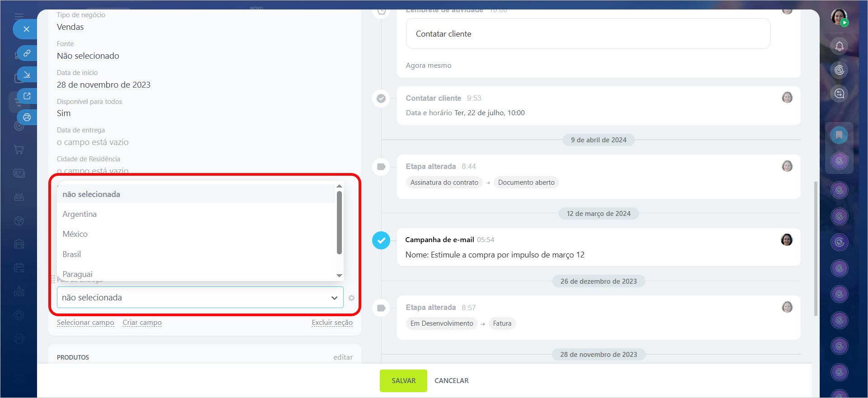868x398 pixels.
Task: Click the minimize arrow icon on slider
Action: [x=27, y=75]
